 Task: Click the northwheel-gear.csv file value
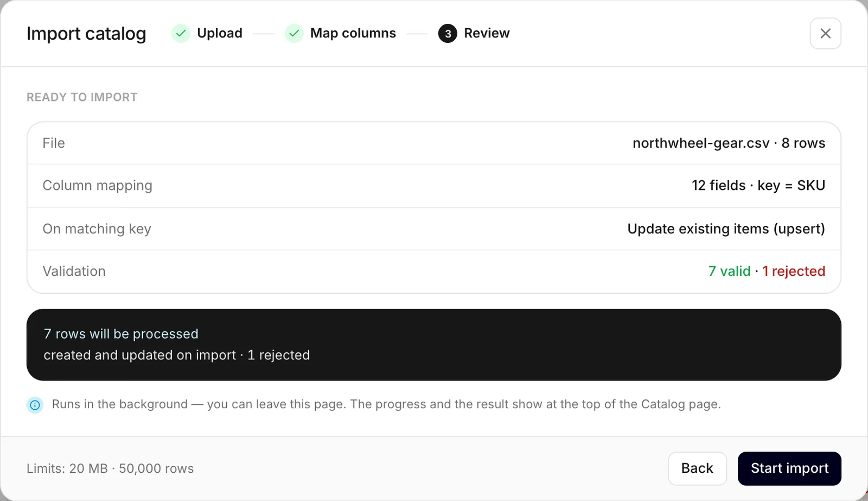click(729, 143)
